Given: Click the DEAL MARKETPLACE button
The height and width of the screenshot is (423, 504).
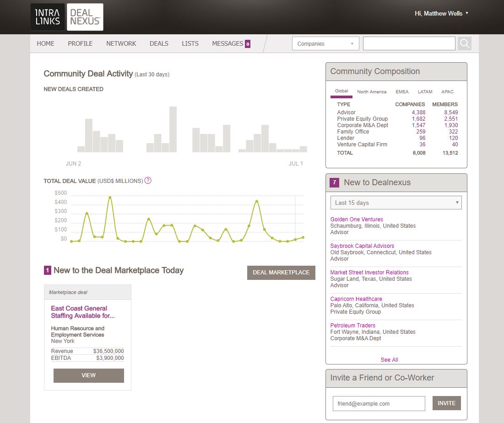Looking at the screenshot, I should (x=281, y=273).
